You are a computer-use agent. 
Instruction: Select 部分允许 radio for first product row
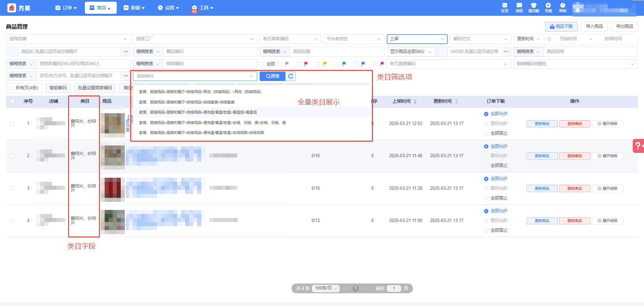click(x=486, y=124)
